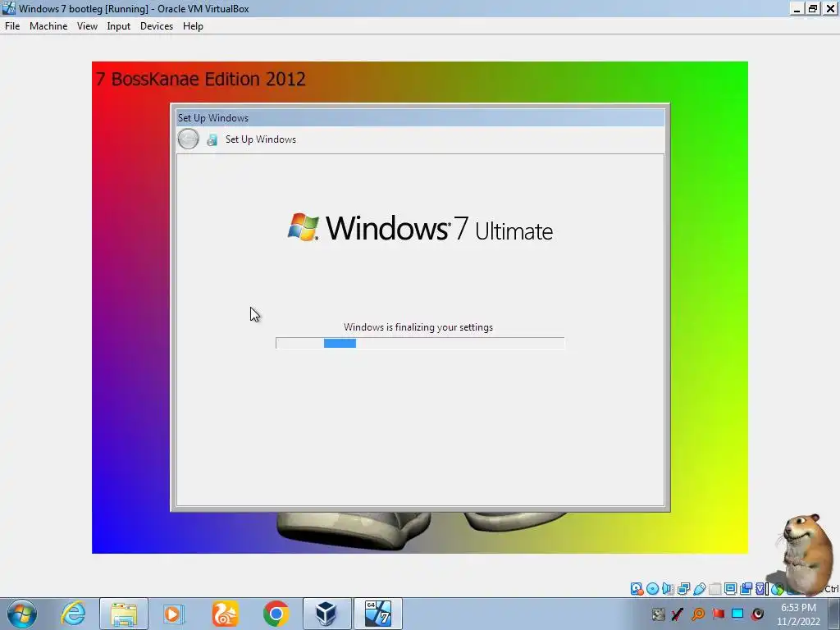Screen dimensions: 840x630
Task: Switch to VirtualBox Manager taskbar button
Action: [326, 614]
